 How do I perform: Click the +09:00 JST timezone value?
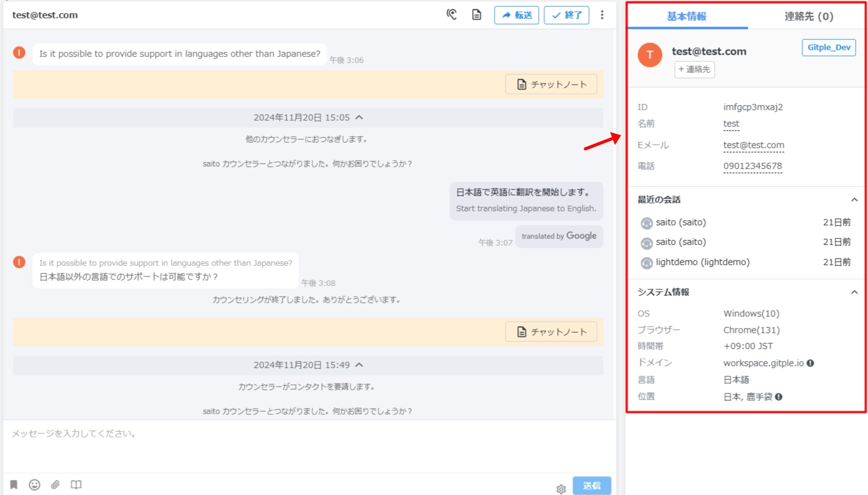coord(748,346)
